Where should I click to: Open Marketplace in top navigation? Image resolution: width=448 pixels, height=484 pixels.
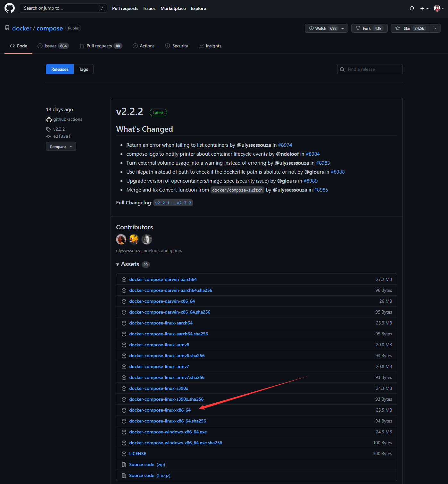coord(173,8)
